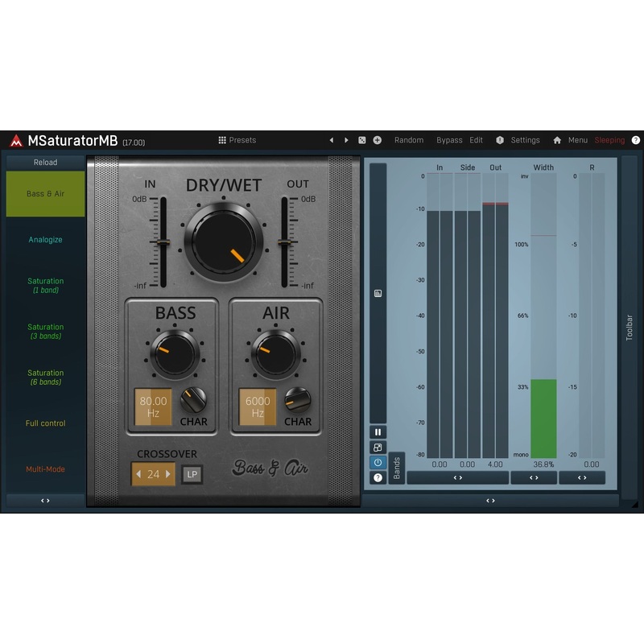Viewport: 644px width, 644px height.
Task: Select Saturation (6 bands) device
Action: pos(46,378)
